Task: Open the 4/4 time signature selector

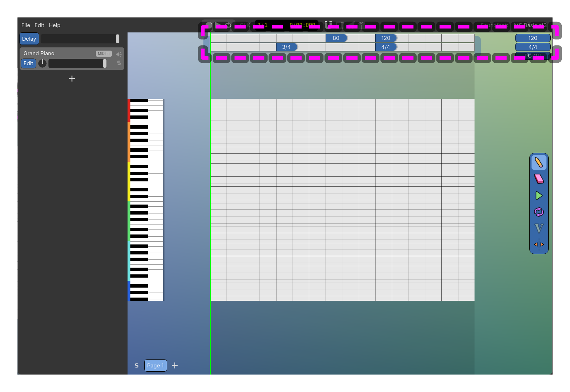Action: [x=533, y=47]
